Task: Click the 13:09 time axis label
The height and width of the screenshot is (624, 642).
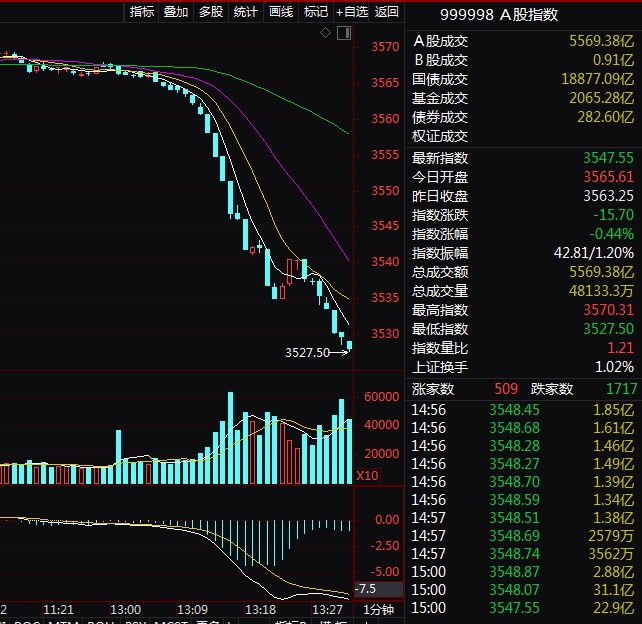Action: pyautogui.click(x=192, y=610)
